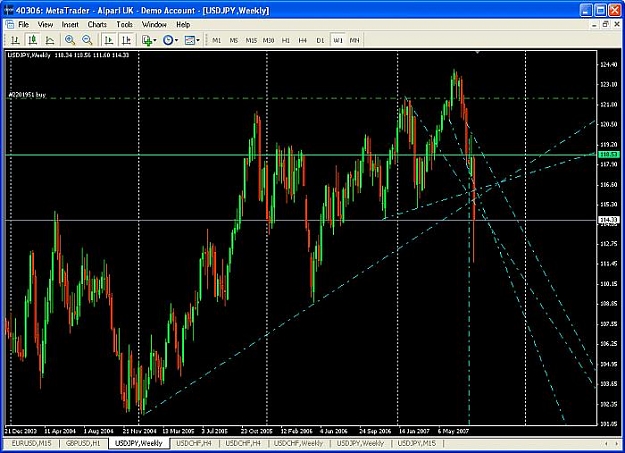
Task: Click the green 118.53 price label
Action: [609, 154]
